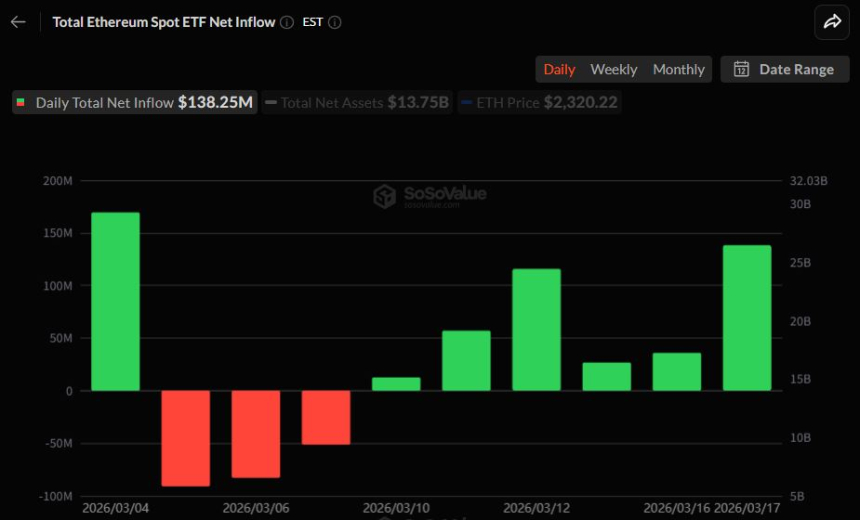Image resolution: width=860 pixels, height=520 pixels.
Task: Click the 2026/03/06 red outflow bar
Action: click(256, 434)
